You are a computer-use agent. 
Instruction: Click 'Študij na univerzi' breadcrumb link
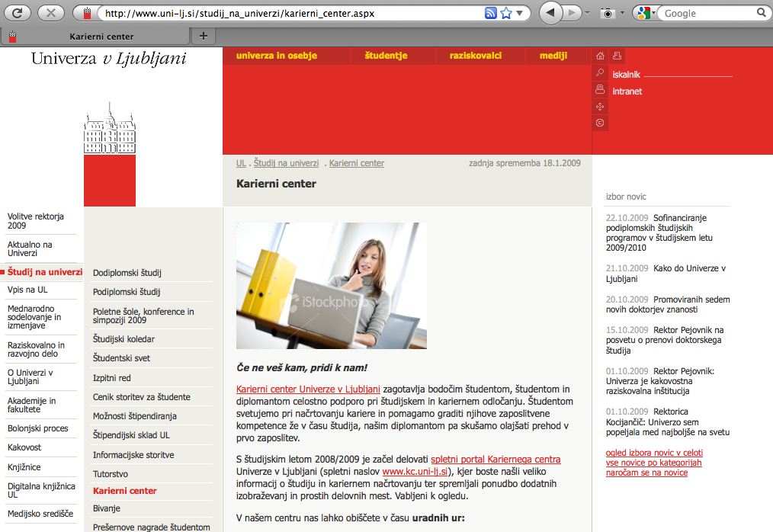pos(286,163)
